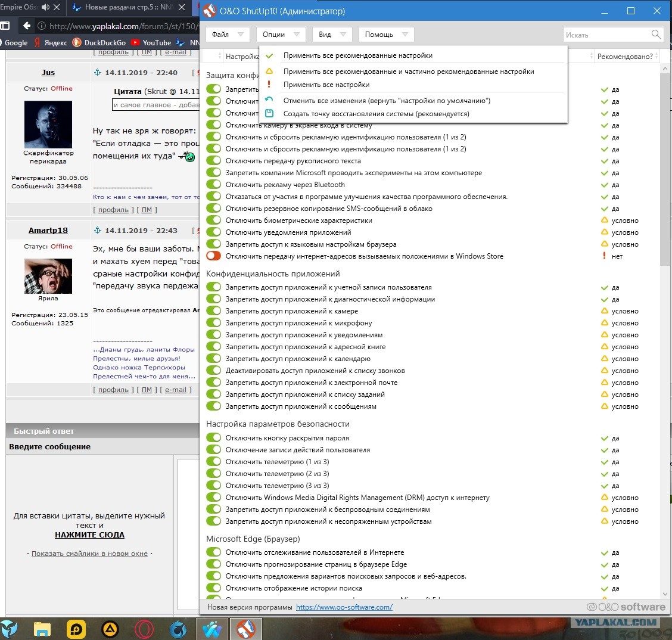
Task: Click Jus's avatar image
Action: pyautogui.click(x=48, y=125)
